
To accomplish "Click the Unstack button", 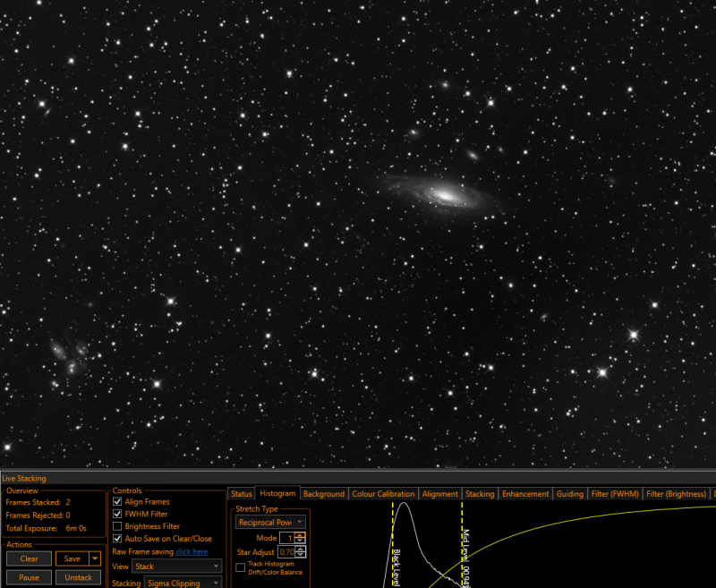I will tap(78, 577).
